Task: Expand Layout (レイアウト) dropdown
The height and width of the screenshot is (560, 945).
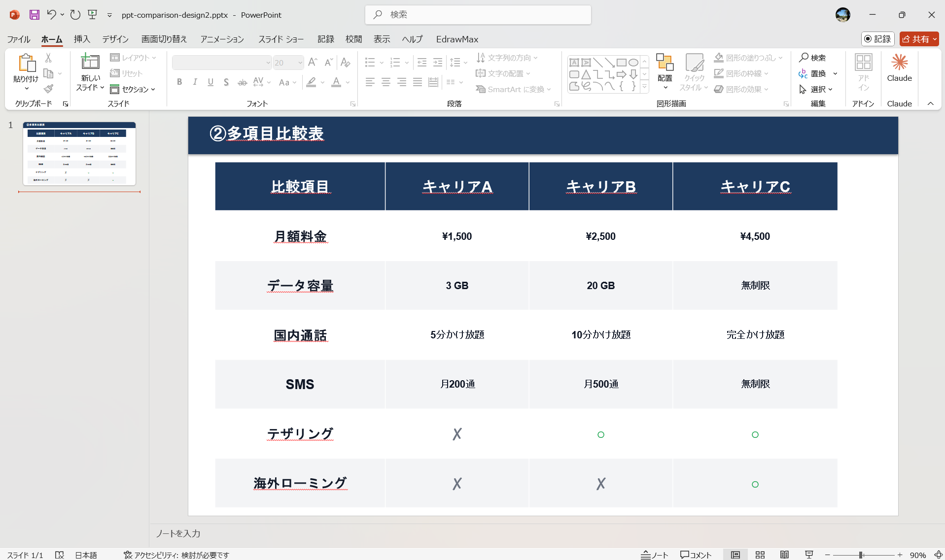Action: click(x=133, y=58)
